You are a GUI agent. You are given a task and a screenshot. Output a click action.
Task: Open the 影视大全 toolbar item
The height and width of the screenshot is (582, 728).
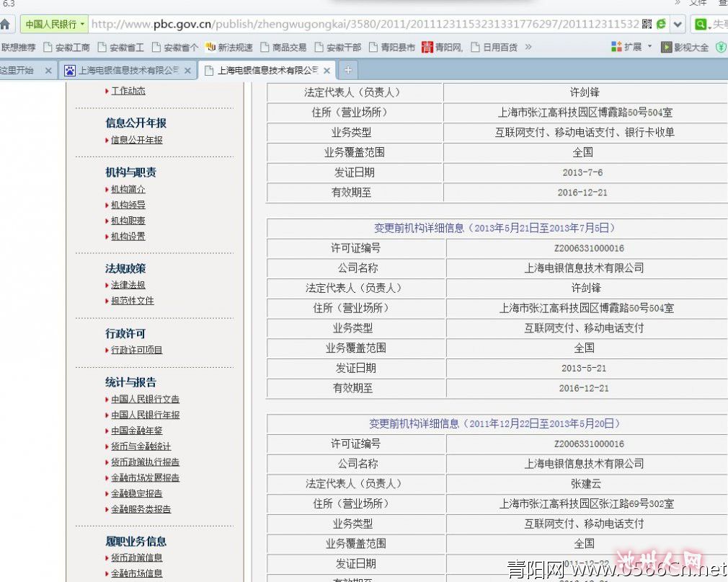pos(685,47)
